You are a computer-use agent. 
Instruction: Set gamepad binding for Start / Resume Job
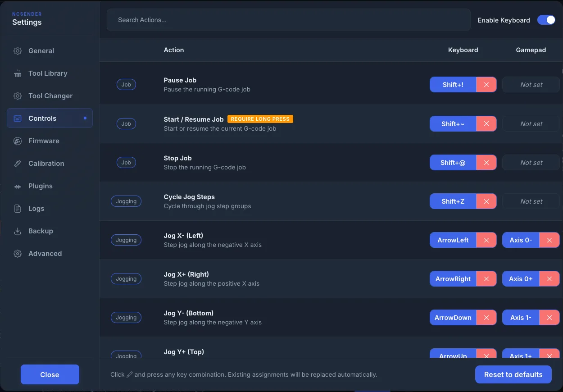pyautogui.click(x=531, y=124)
